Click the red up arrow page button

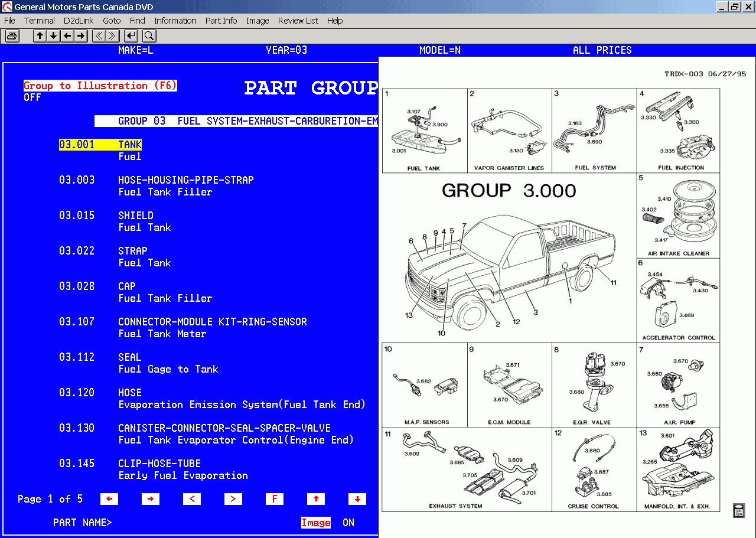(x=316, y=499)
